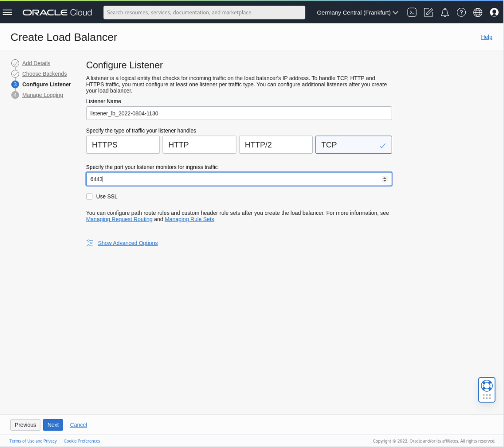Enable the Use SSL checkbox
The width and height of the screenshot is (504, 447).
click(x=89, y=196)
